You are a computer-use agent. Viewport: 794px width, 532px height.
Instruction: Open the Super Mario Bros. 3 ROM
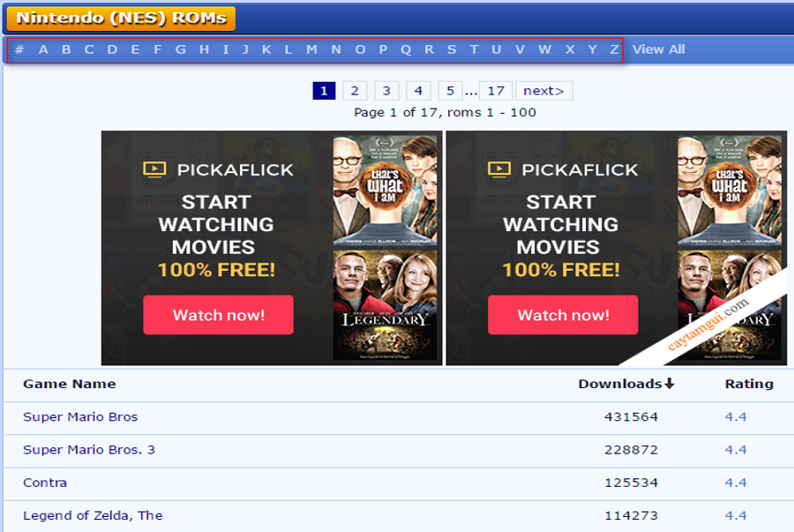point(89,450)
